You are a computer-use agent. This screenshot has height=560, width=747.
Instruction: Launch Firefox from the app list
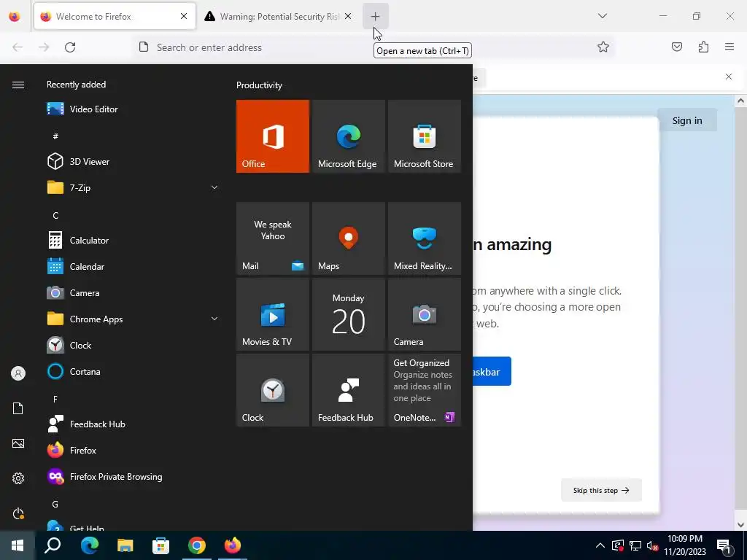(x=133, y=451)
